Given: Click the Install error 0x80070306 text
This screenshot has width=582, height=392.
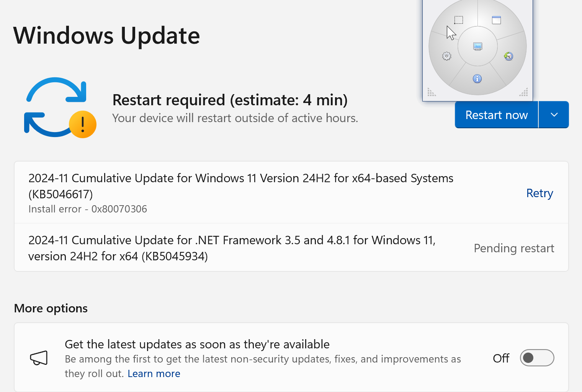Looking at the screenshot, I should tap(88, 209).
